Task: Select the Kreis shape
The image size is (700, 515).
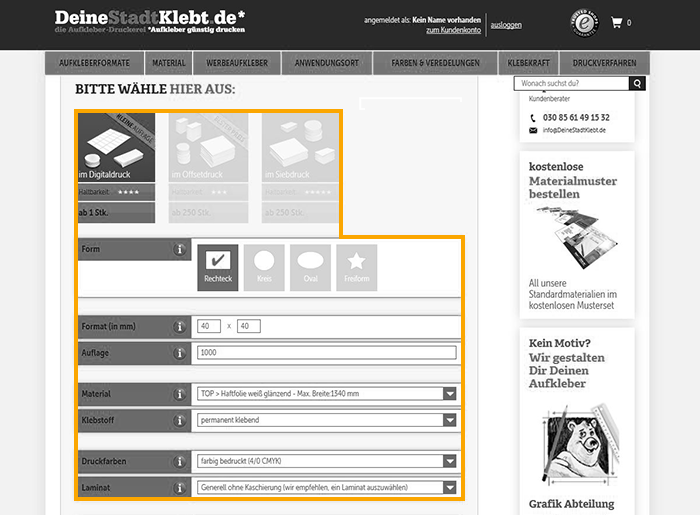Action: pyautogui.click(x=264, y=268)
